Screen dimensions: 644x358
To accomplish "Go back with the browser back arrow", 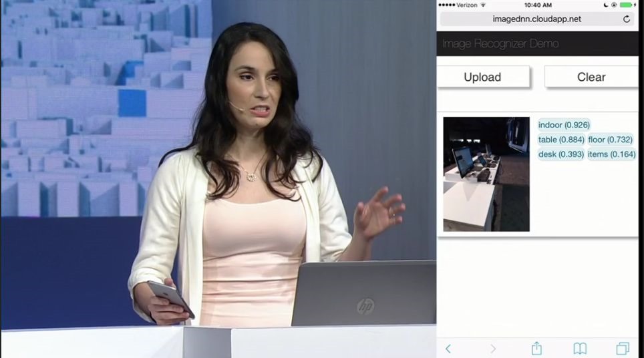I will 448,349.
